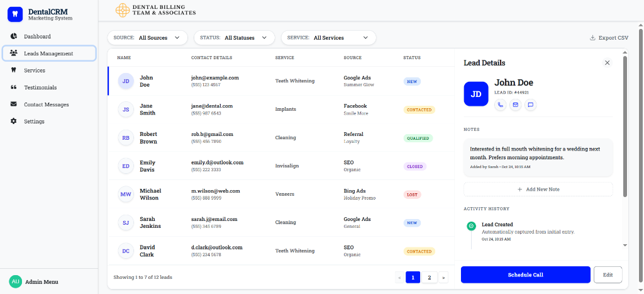Click the Services tooth icon
This screenshot has width=644, height=294.
coord(14,70)
